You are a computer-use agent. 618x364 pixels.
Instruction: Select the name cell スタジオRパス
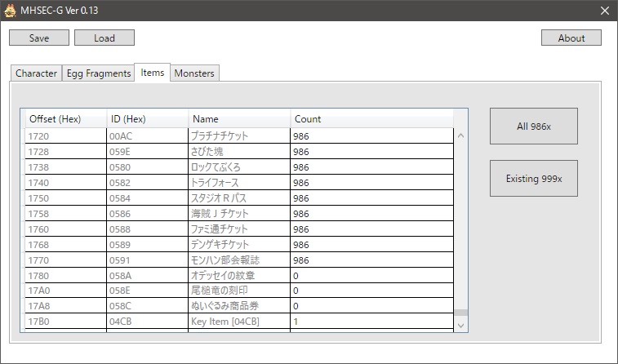click(x=239, y=198)
